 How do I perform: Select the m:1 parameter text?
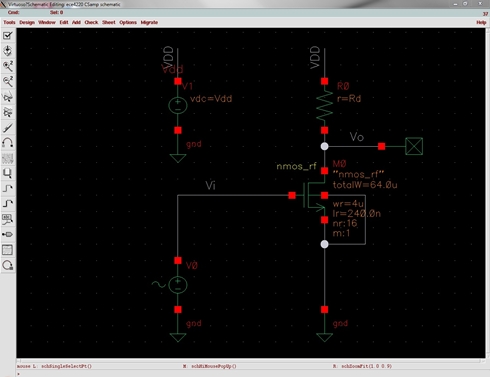pos(341,233)
